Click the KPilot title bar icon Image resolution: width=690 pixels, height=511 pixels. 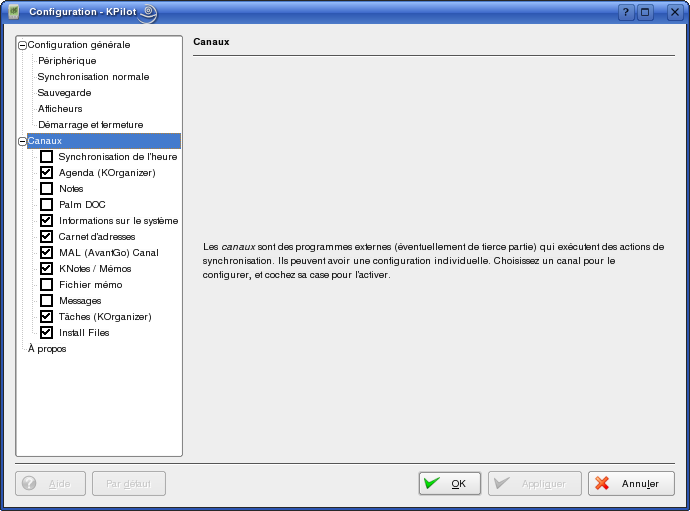click(x=14, y=11)
